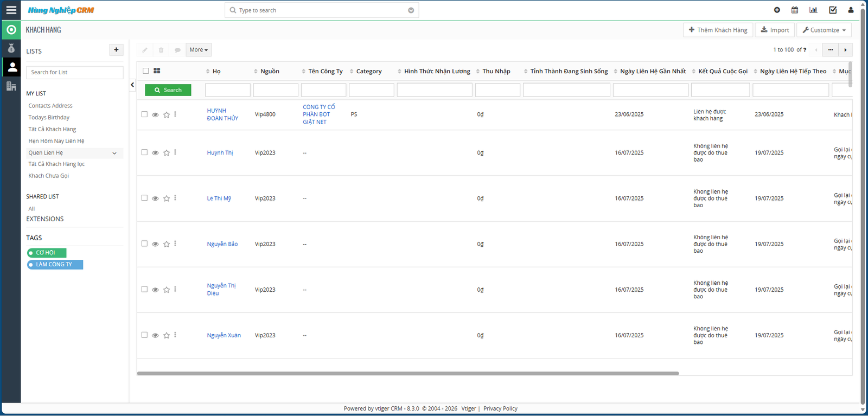868x416 pixels.
Task: Open the hamburger main menu
Action: tap(11, 10)
